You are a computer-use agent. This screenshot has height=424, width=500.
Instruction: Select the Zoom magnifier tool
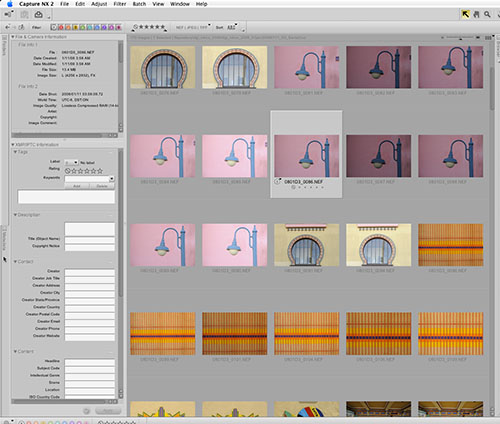(x=487, y=14)
